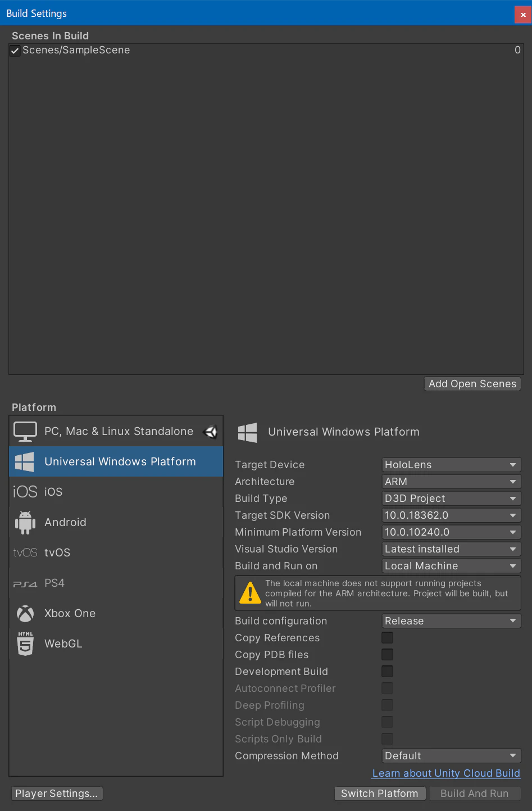This screenshot has height=811, width=532.
Task: Uncheck the Scenes/SampleScene checkbox
Action: pyautogui.click(x=15, y=51)
